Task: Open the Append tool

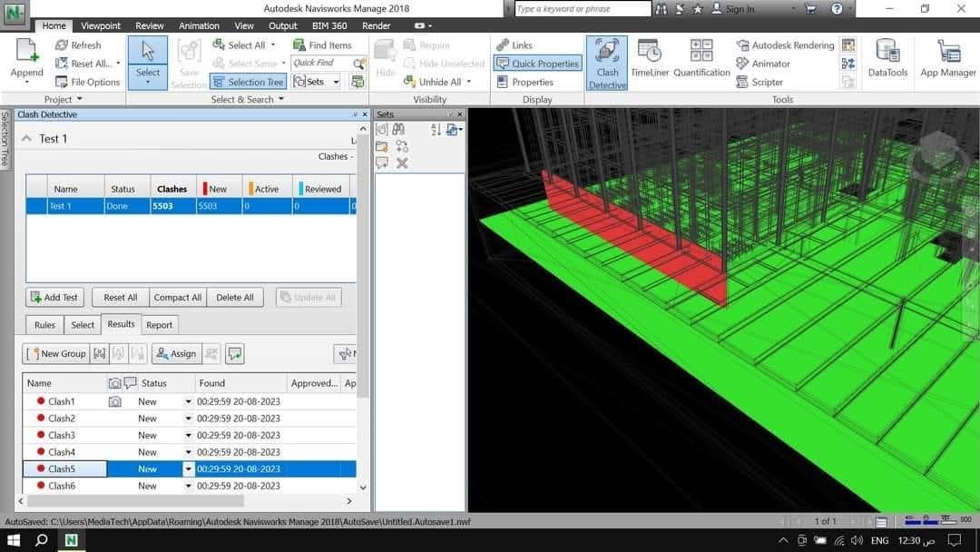Action: (27, 60)
